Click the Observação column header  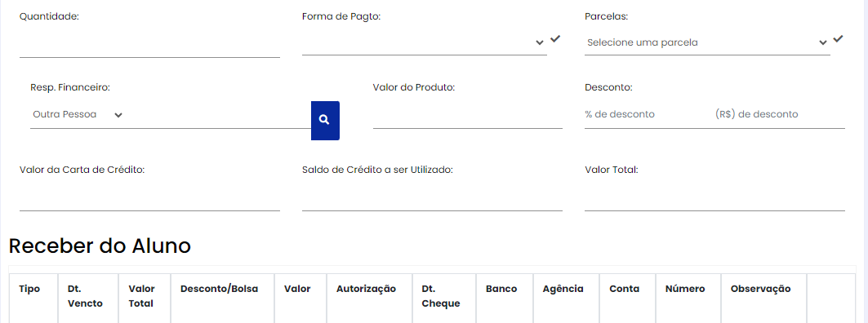[760, 289]
